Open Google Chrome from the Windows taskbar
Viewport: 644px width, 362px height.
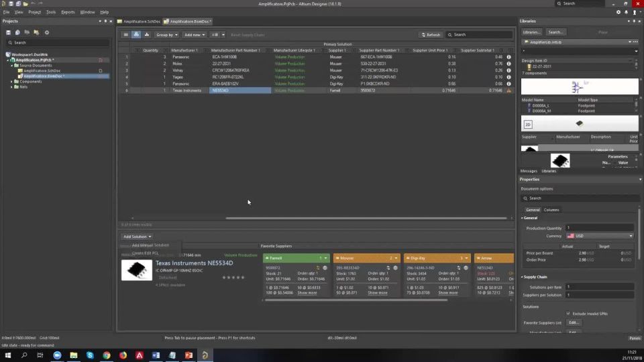point(107,355)
